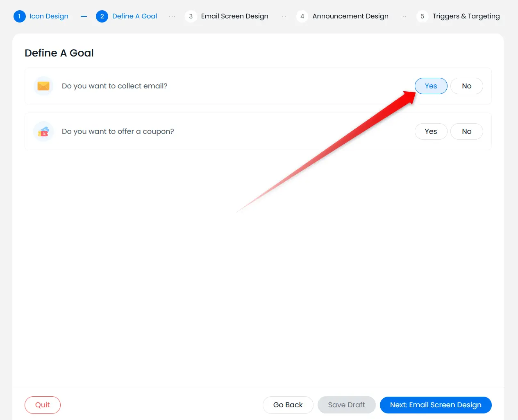The image size is (518, 420).
Task: Open the Define A Goal step label
Action: 134,16
